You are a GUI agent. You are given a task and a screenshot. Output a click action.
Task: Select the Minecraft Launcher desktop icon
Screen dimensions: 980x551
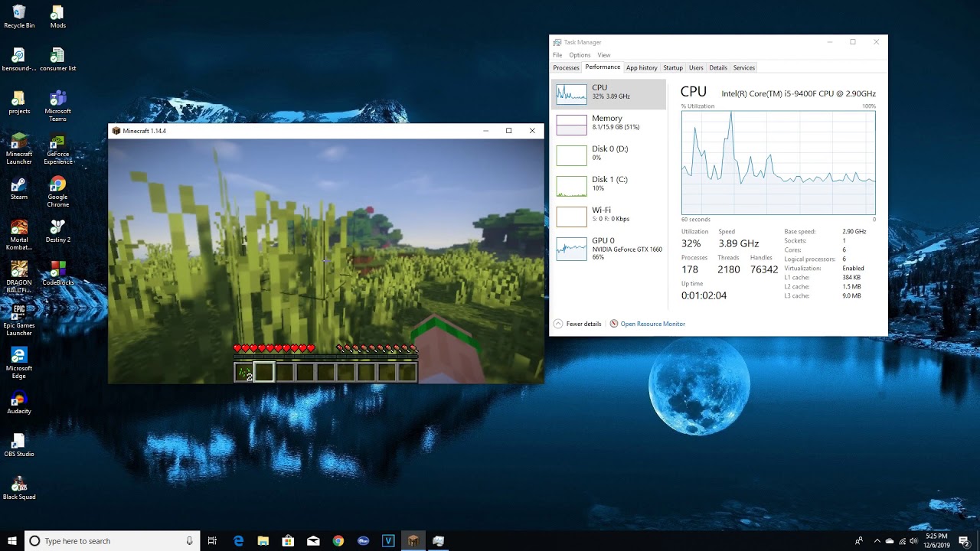pyautogui.click(x=19, y=148)
